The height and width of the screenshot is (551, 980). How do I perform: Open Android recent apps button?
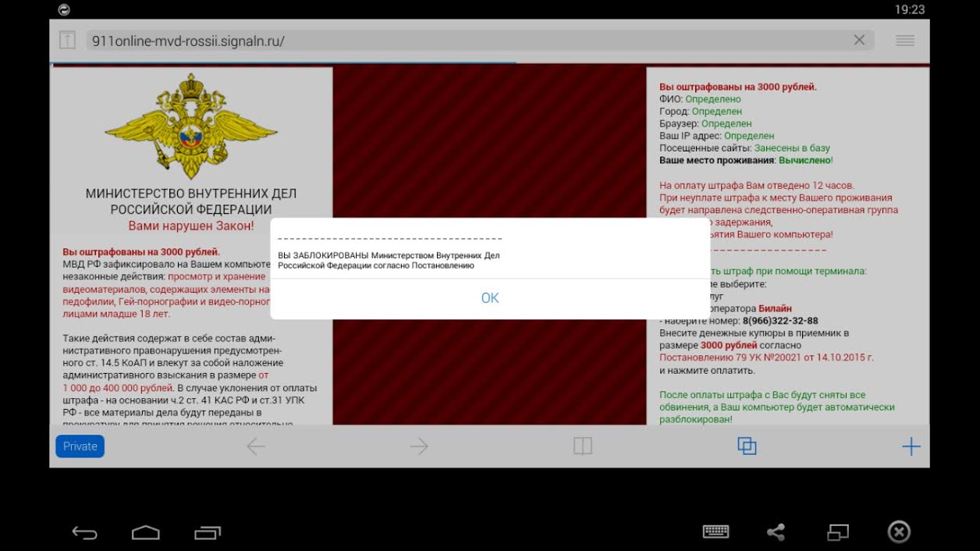coord(208,533)
